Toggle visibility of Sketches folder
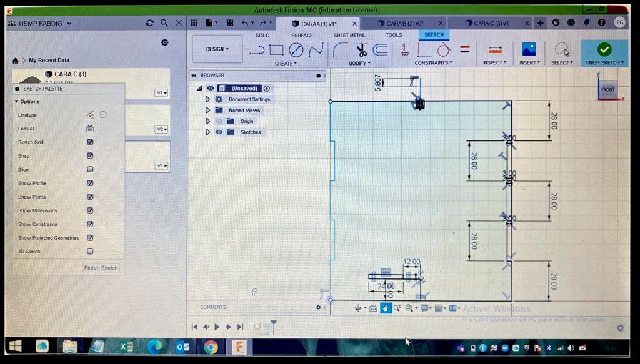Image resolution: width=640 pixels, height=364 pixels. pos(219,132)
